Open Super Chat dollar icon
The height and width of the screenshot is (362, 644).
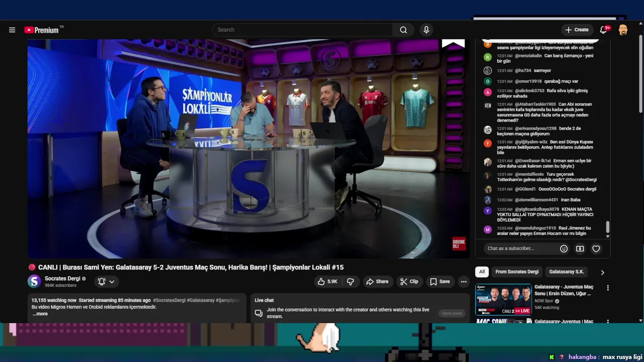580,248
